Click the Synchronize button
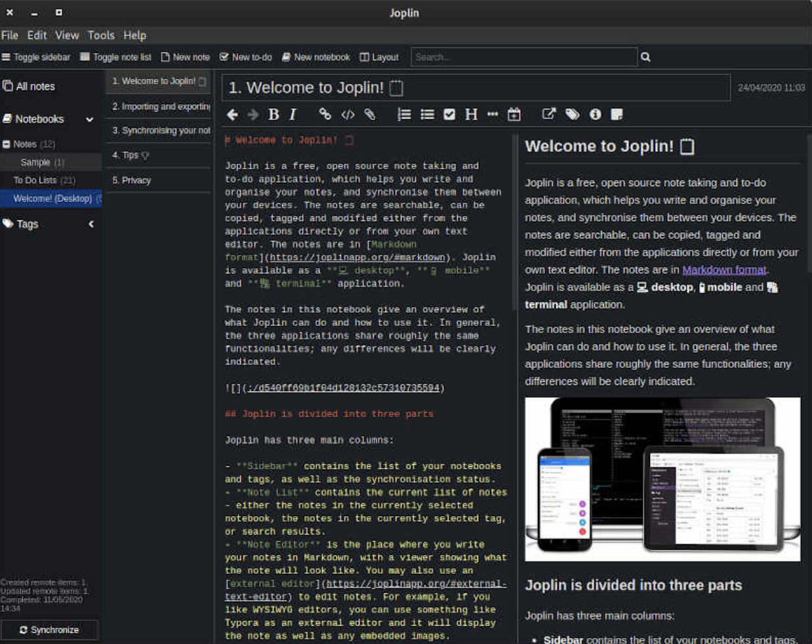This screenshot has width=812, height=644. pos(49,630)
